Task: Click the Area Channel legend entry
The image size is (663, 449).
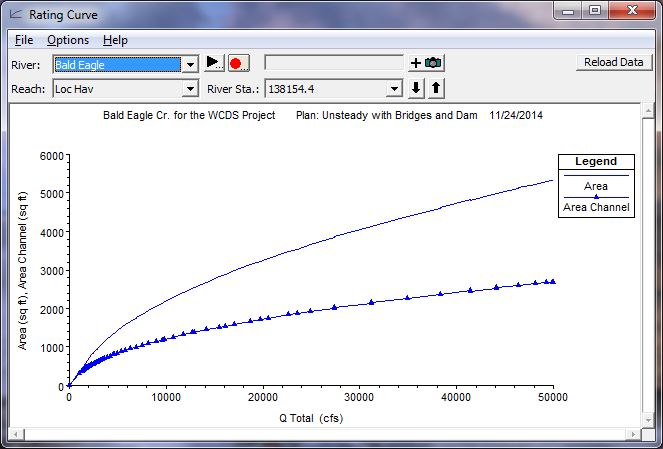Action: 596,207
